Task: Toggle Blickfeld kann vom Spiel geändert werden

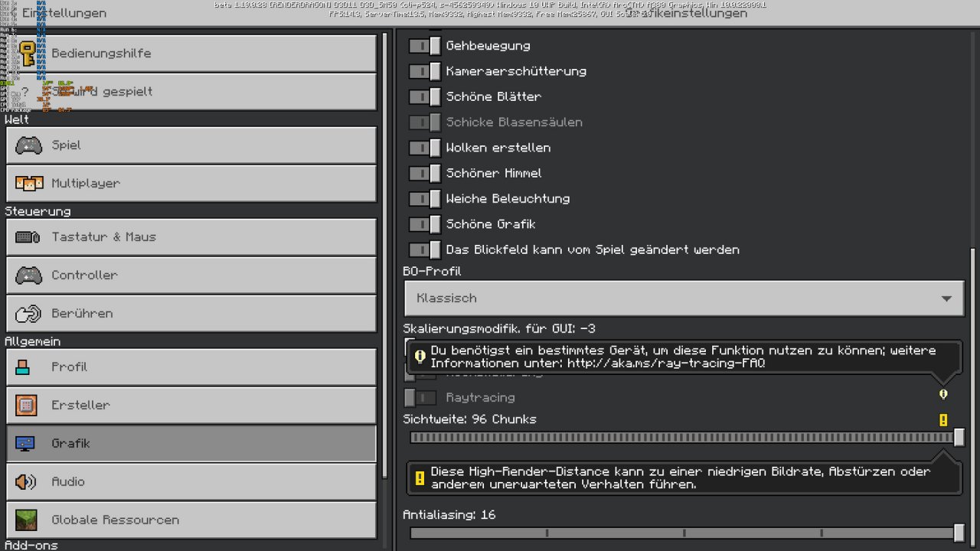Action: [x=424, y=250]
